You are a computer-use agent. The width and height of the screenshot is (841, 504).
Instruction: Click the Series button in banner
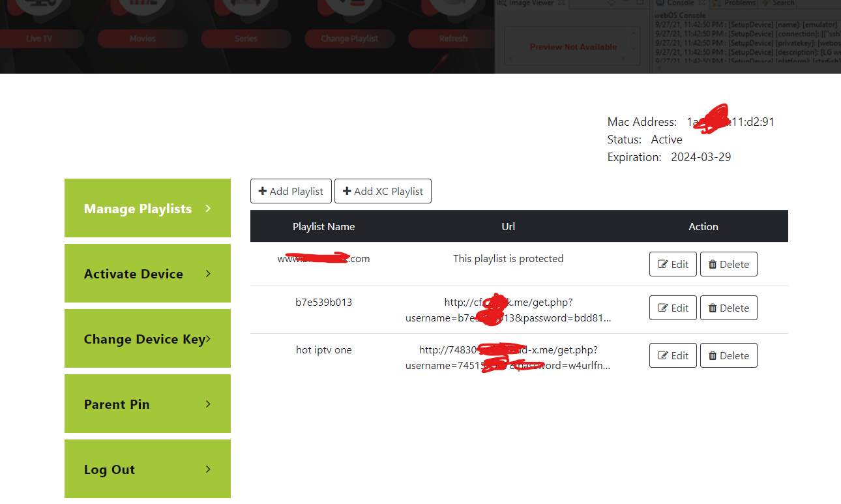[246, 38]
